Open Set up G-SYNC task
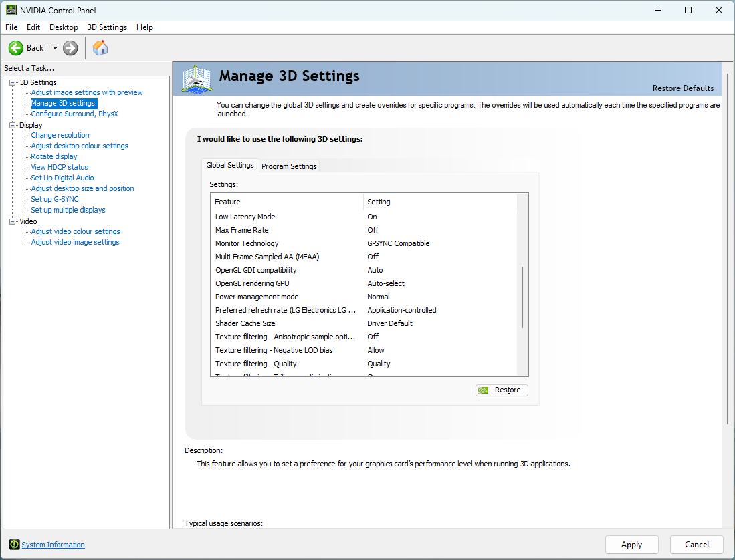Image resolution: width=735 pixels, height=560 pixels. point(55,199)
